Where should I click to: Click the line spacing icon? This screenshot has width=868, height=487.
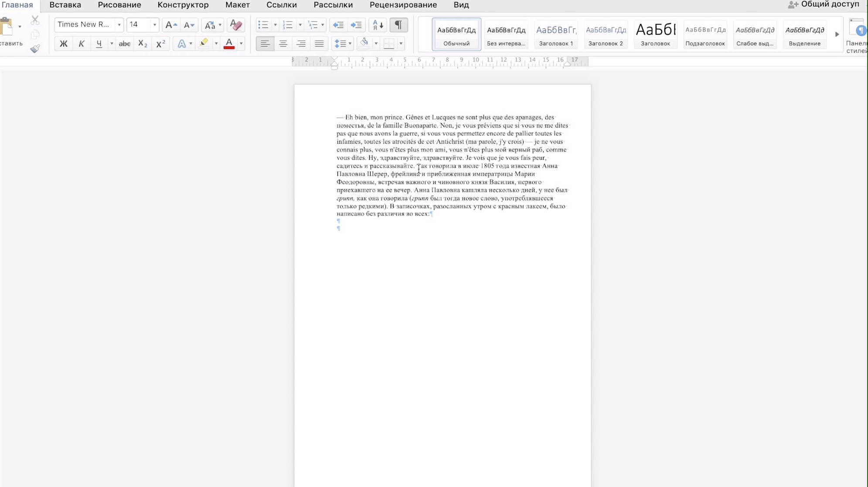[340, 44]
